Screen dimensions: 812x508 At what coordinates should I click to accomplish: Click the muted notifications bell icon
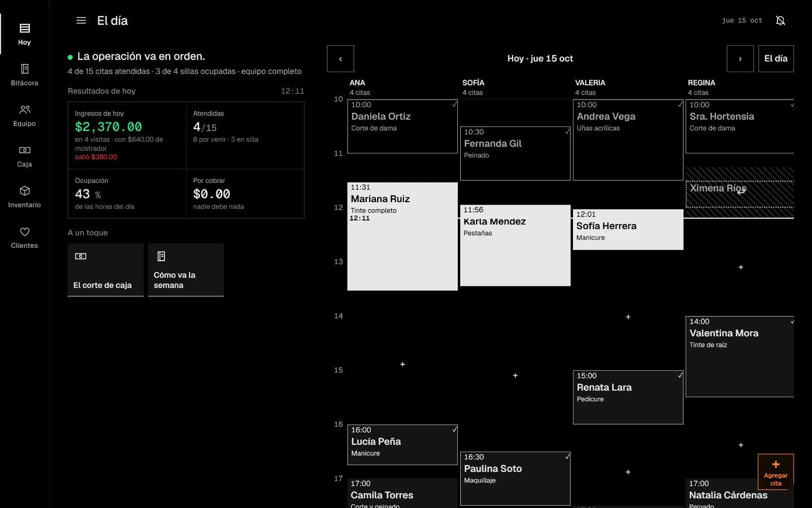tap(781, 20)
